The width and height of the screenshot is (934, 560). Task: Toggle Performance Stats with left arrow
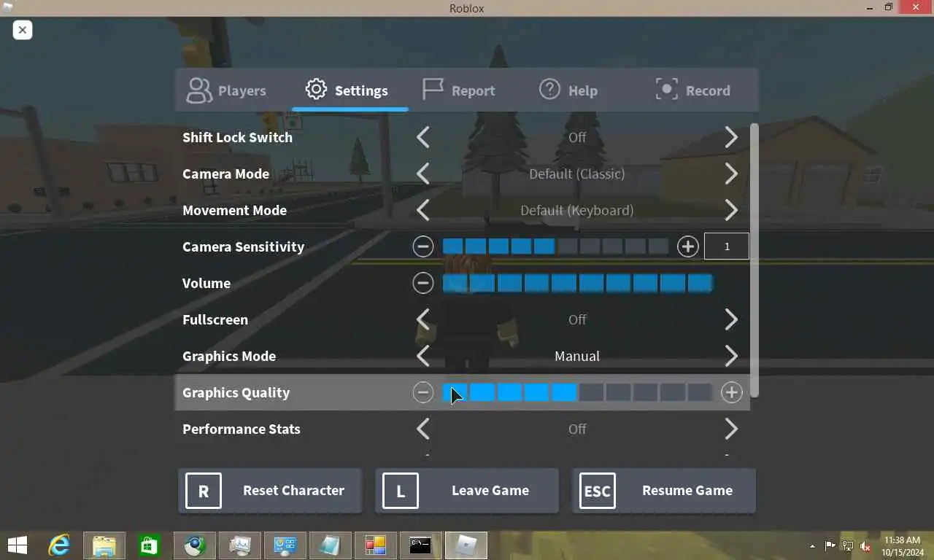(x=423, y=429)
